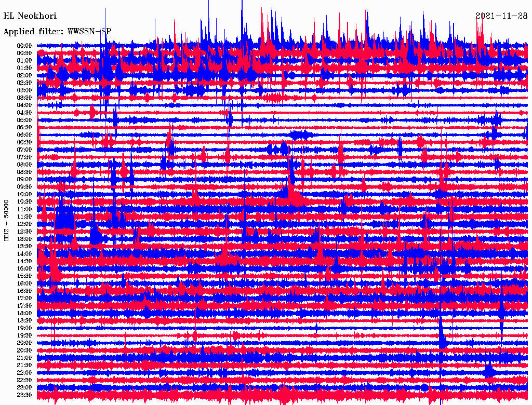532x405 pixels.
Task: Select the 18:00 time label
Action: (x=24, y=314)
